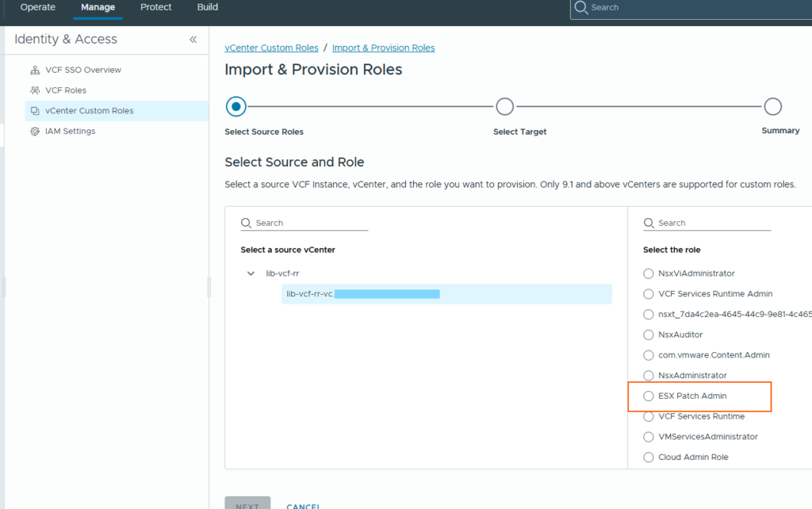
Task: Click the IAM Settings gear icon
Action: (x=35, y=131)
